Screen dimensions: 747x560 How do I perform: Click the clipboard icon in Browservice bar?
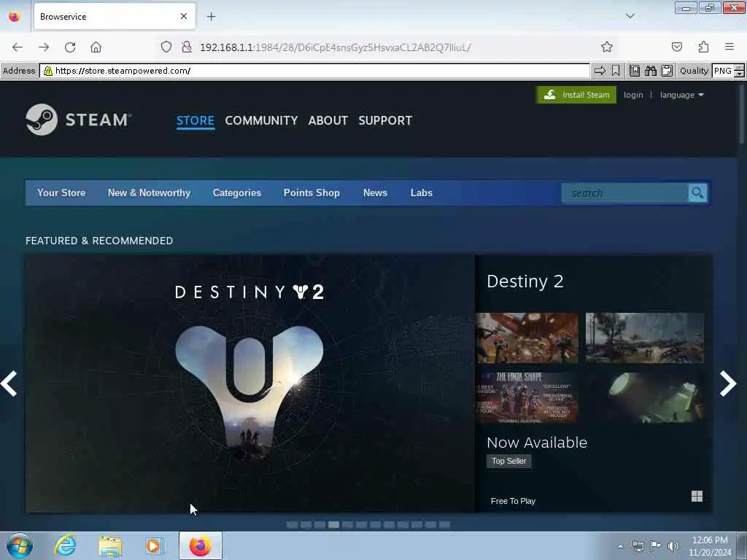(x=667, y=71)
